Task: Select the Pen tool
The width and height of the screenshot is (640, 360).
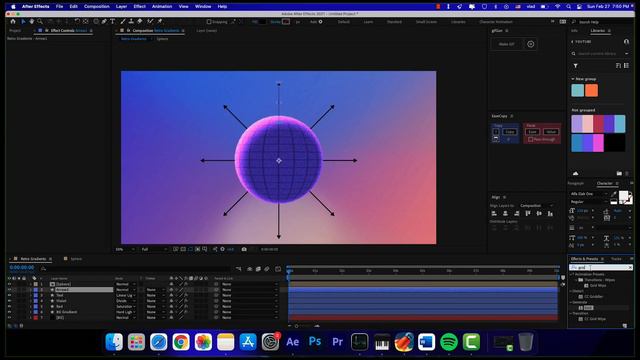Action: coord(104,21)
